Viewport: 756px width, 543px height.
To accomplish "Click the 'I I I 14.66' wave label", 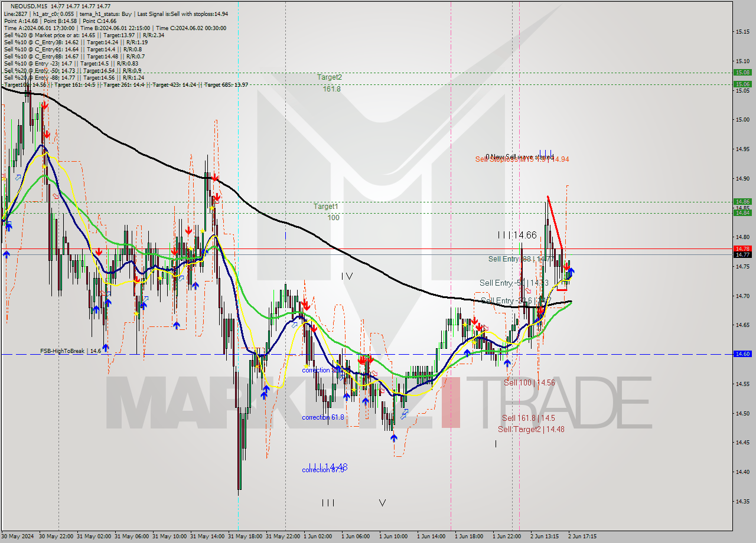I will [517, 235].
